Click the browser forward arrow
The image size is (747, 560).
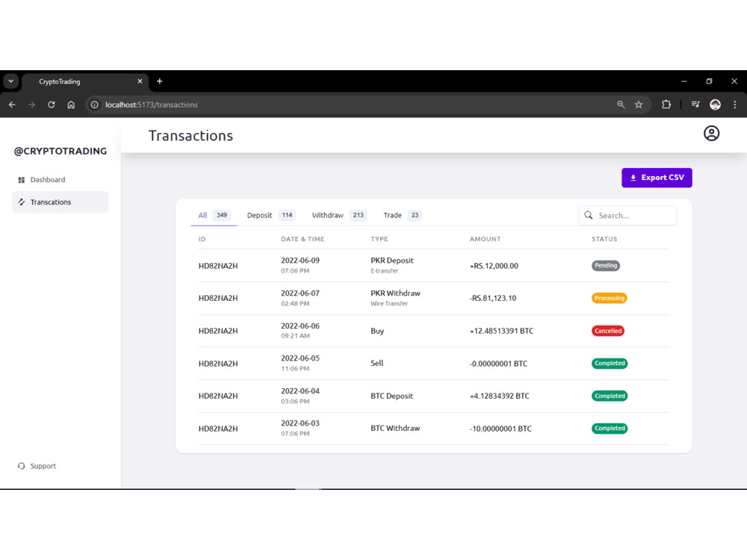tap(31, 105)
